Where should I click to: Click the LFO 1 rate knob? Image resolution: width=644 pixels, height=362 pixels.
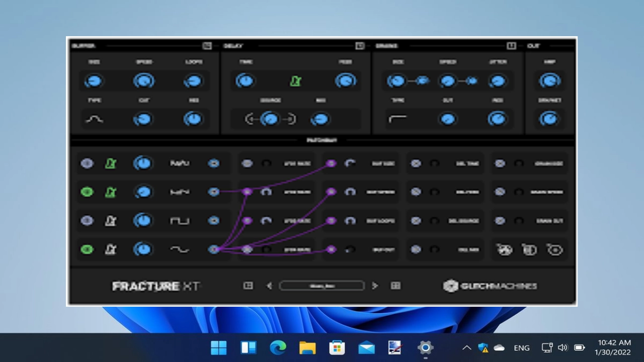pyautogui.click(x=143, y=163)
